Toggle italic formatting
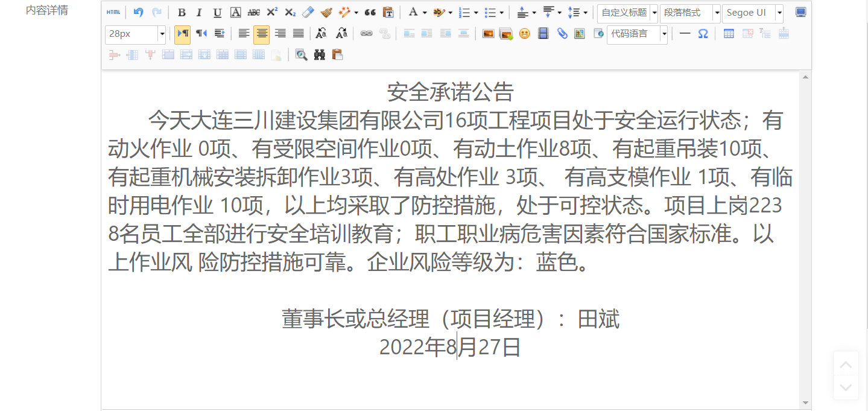The height and width of the screenshot is (411, 868). tap(200, 13)
